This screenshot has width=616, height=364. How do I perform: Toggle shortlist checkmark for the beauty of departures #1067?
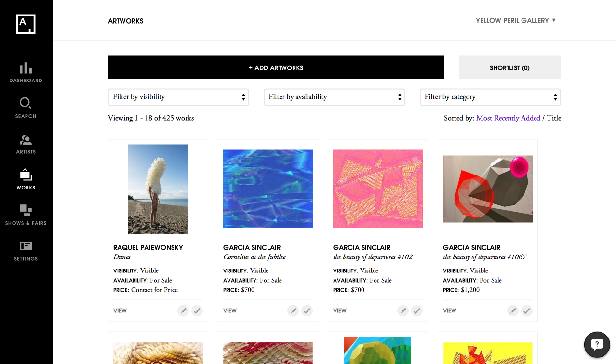pyautogui.click(x=527, y=311)
